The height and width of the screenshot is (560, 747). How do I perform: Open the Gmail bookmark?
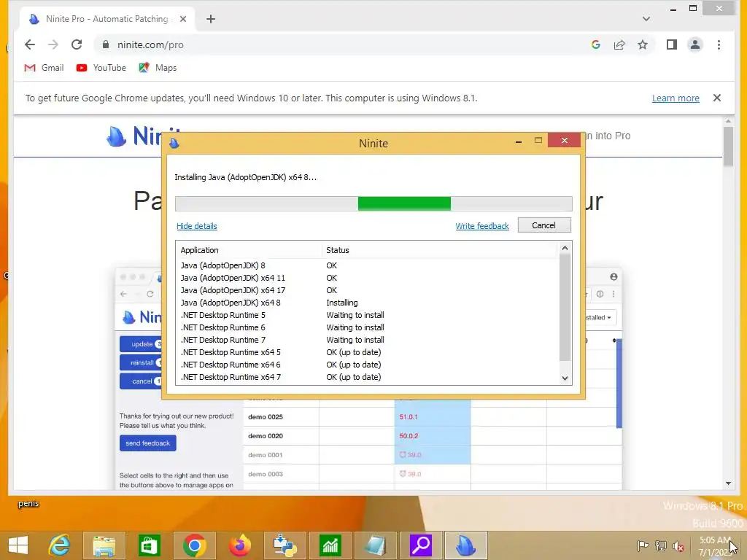tap(44, 68)
